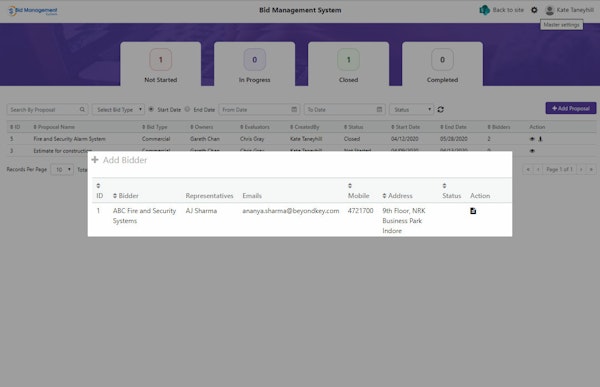The image size is (600, 387).
Task: Open the Closed tab card
Action: pyautogui.click(x=349, y=64)
